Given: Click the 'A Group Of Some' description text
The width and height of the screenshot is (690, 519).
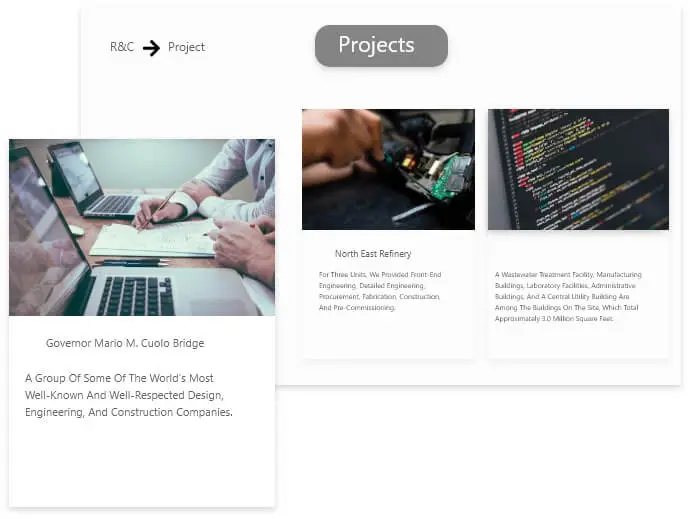Looking at the screenshot, I should (x=129, y=395).
